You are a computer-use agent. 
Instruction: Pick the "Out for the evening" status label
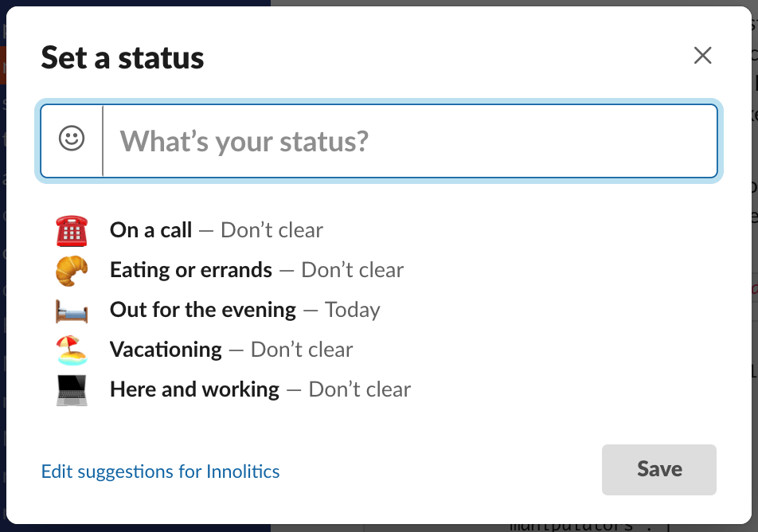click(203, 310)
